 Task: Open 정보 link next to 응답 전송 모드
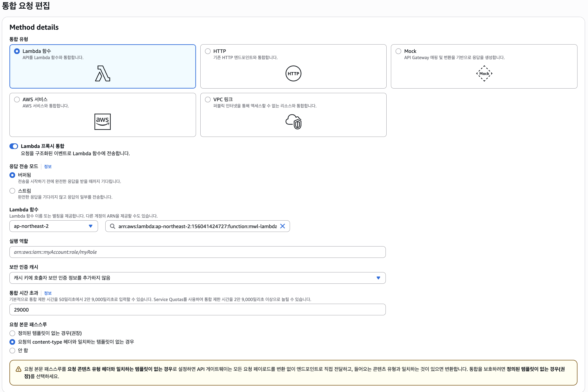48,167
